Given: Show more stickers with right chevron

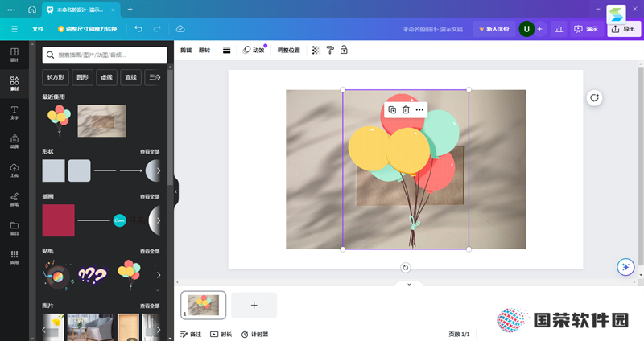Looking at the screenshot, I should coord(159,275).
